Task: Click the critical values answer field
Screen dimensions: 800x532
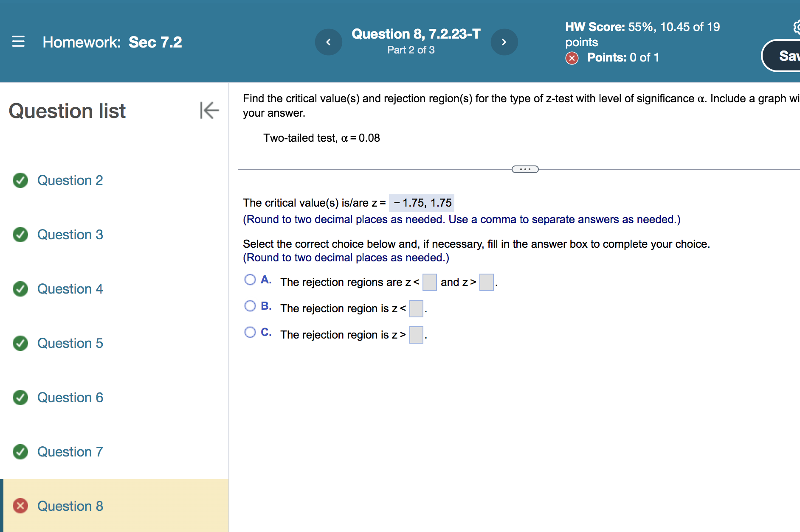Action: (422, 203)
